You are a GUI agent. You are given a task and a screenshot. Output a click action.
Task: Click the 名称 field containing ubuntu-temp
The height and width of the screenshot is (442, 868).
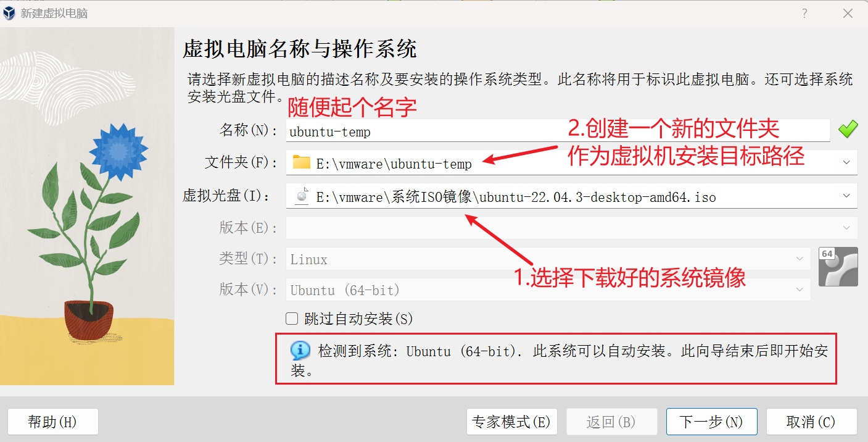coord(558,131)
